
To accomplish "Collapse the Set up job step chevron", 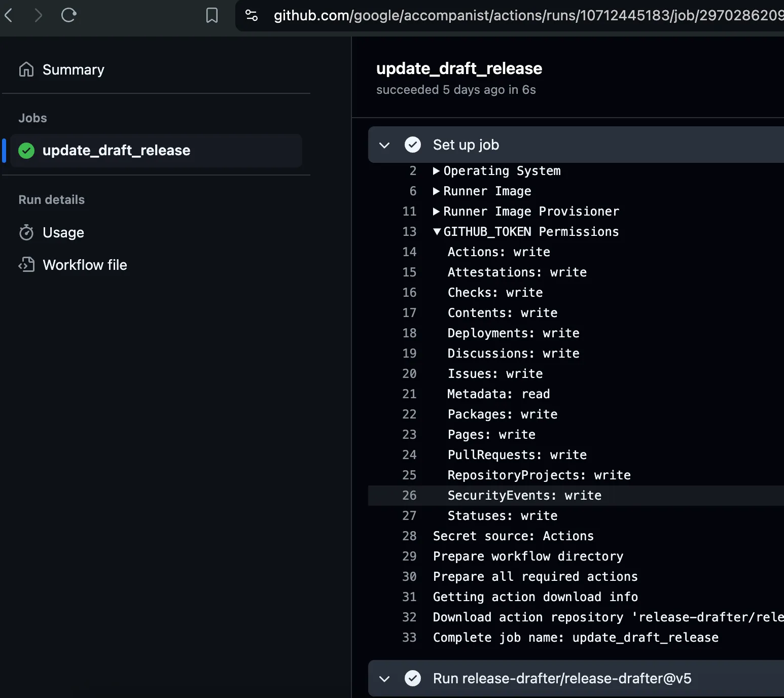I will point(384,145).
